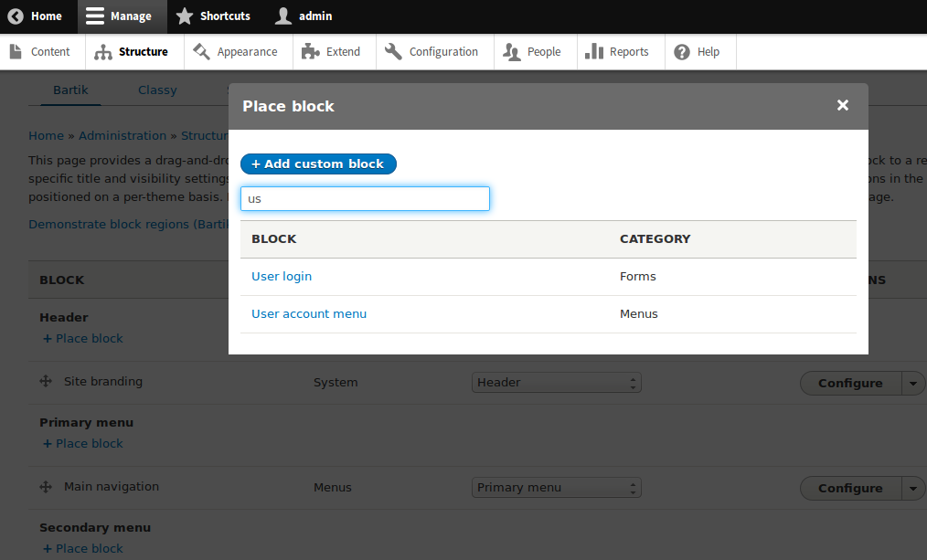Viewport: 927px width, 560px height.
Task: Click the Shortcuts star icon
Action: tap(186, 16)
